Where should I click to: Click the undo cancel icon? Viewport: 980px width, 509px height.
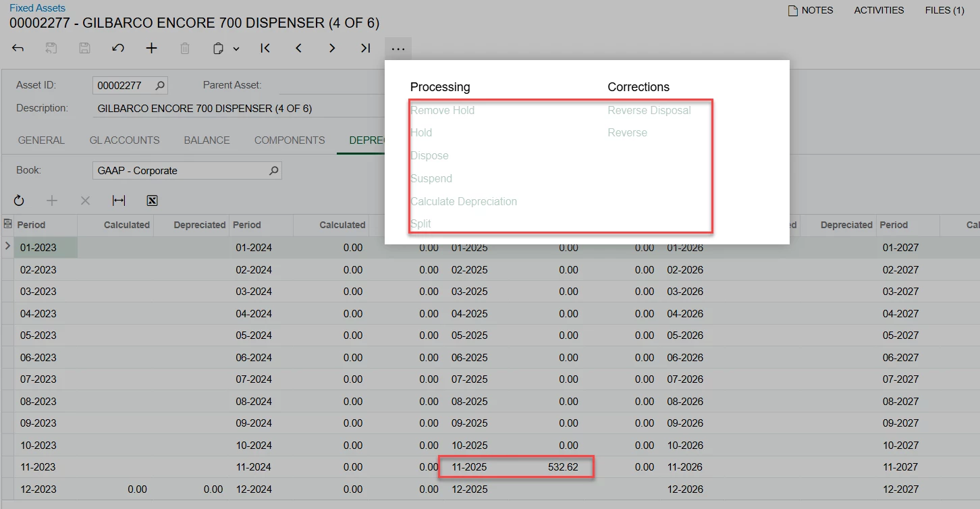pos(118,49)
